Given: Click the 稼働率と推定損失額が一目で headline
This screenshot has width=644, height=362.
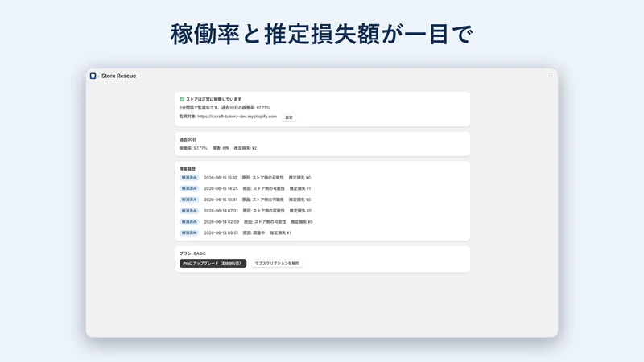Looking at the screenshot, I should 322,34.
